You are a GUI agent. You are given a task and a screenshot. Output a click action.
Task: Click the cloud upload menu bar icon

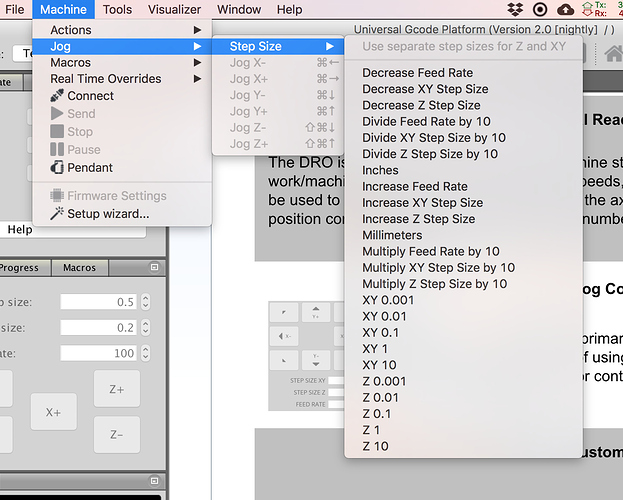point(565,10)
